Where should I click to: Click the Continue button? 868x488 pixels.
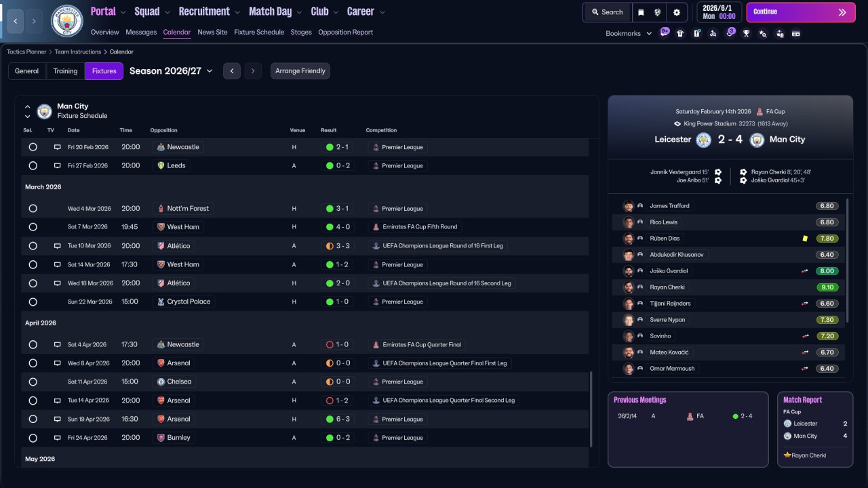coord(801,12)
